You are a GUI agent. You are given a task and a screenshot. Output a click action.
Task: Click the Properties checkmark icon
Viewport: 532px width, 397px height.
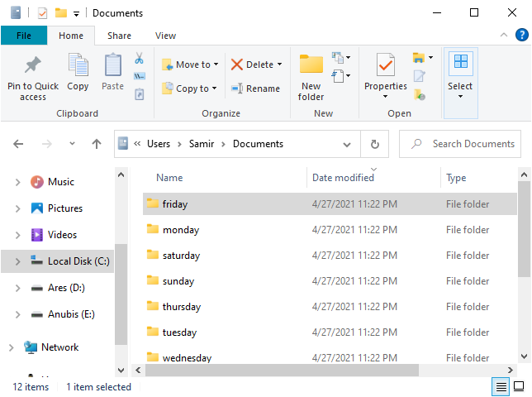coord(386,65)
